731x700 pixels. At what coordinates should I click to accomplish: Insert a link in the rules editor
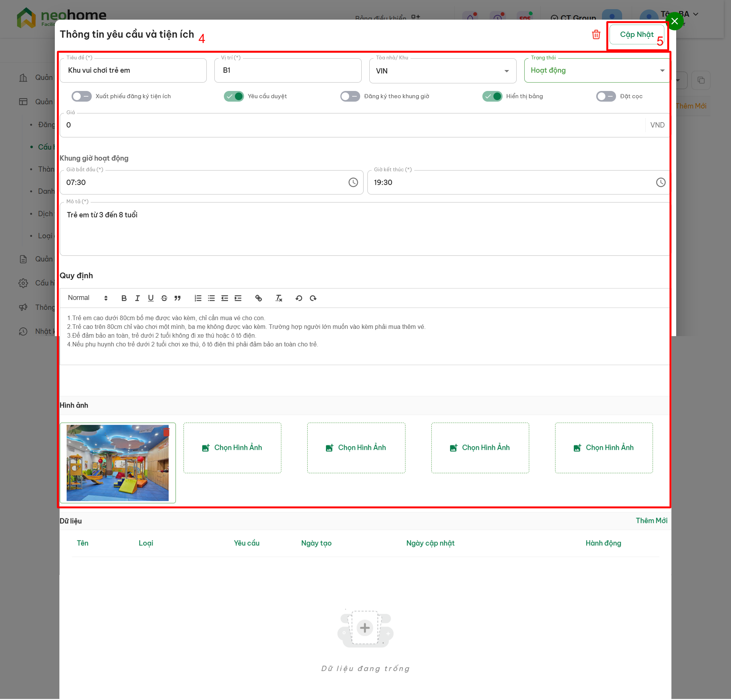tap(259, 298)
